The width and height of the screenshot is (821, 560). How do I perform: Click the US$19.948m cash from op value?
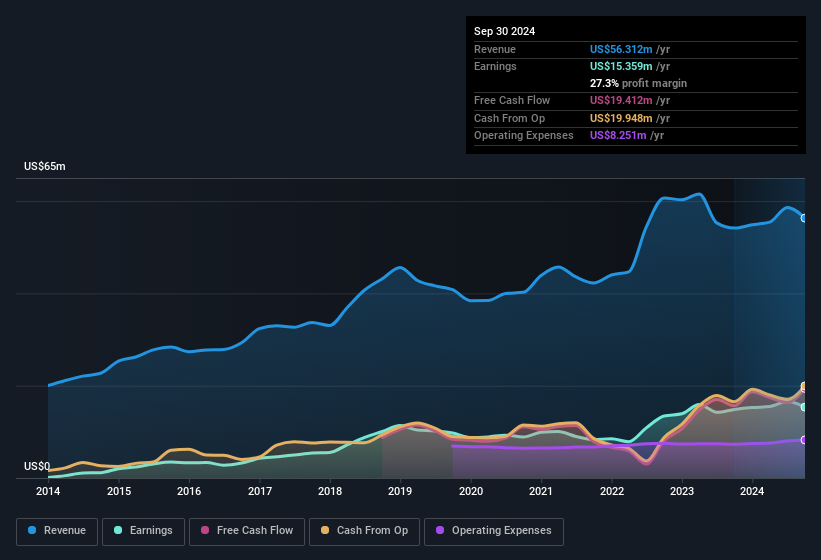click(x=621, y=118)
